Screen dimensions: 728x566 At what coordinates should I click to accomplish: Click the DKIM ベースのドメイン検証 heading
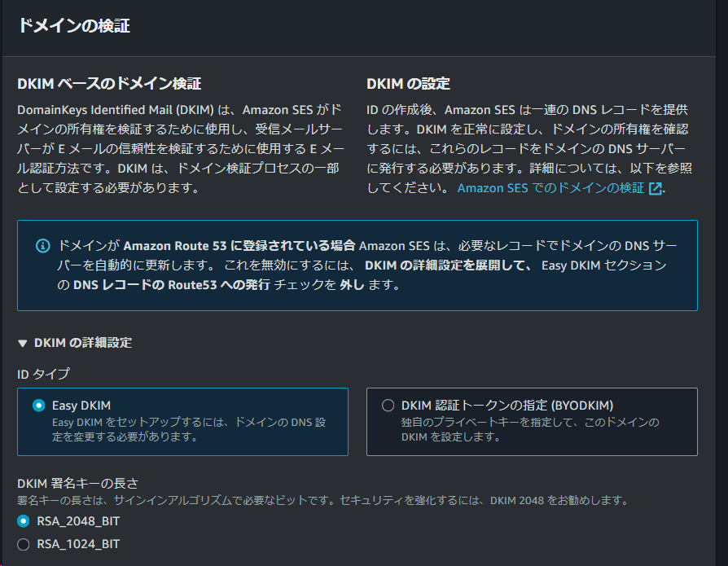point(109,84)
